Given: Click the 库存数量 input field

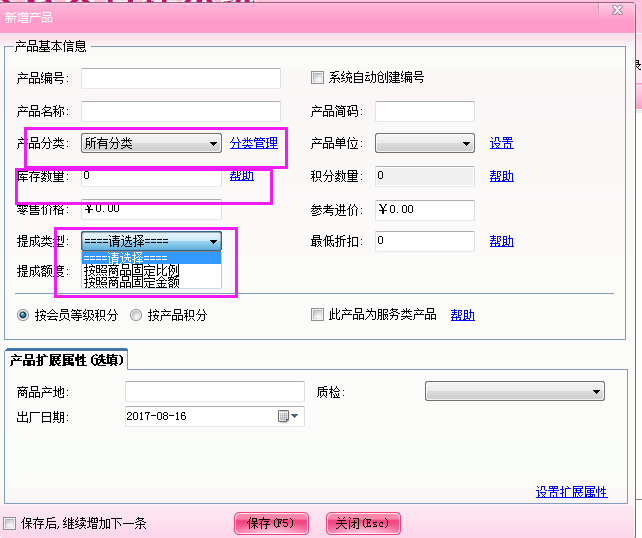Looking at the screenshot, I should (151, 178).
